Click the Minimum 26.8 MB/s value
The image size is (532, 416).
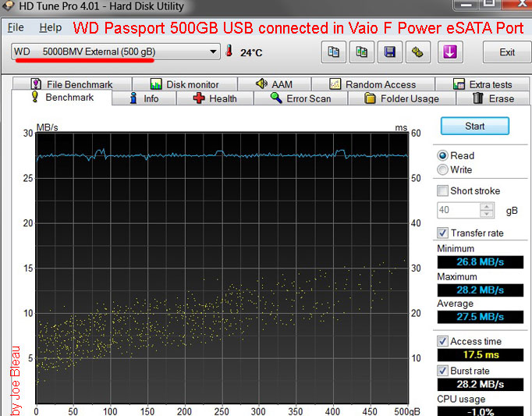pos(480,261)
